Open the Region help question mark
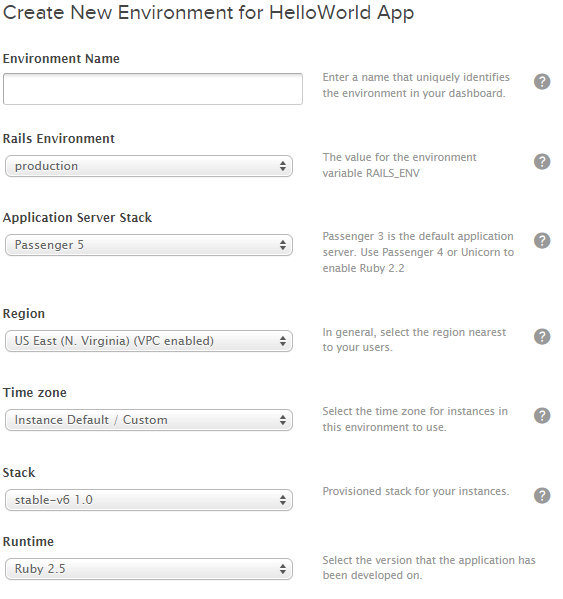This screenshot has width=563, height=599. (x=542, y=337)
